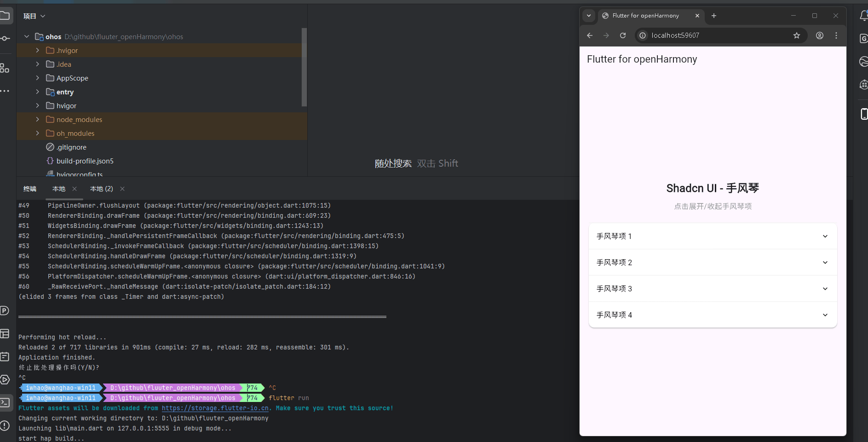Open the circled P profiler icon
Image resolution: width=868 pixels, height=442 pixels.
coord(5,310)
